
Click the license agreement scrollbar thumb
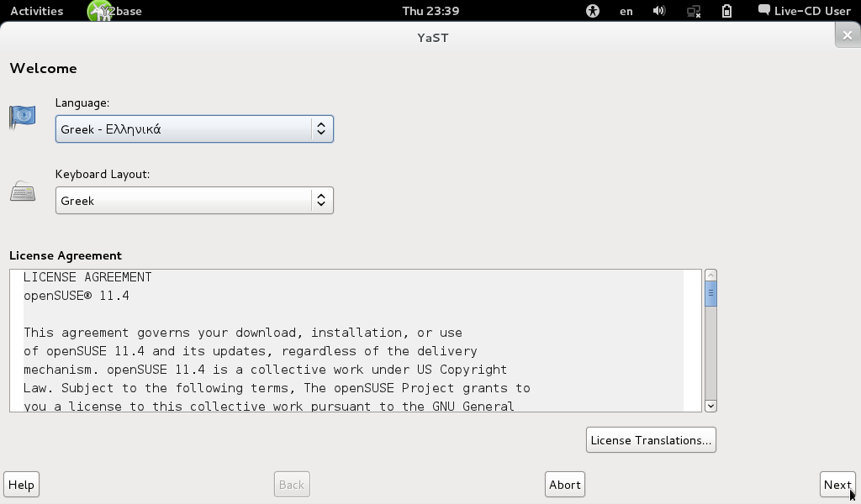[710, 294]
